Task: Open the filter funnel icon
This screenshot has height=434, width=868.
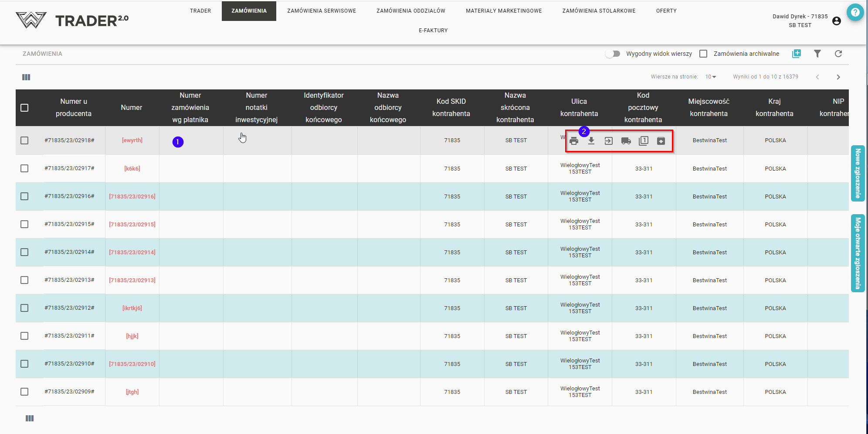Action: (x=817, y=54)
